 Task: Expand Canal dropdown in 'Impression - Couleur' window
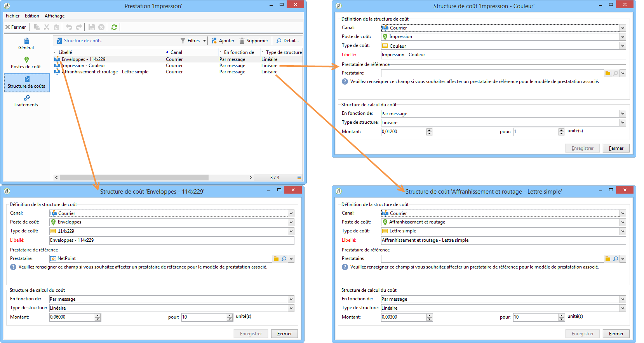point(623,28)
